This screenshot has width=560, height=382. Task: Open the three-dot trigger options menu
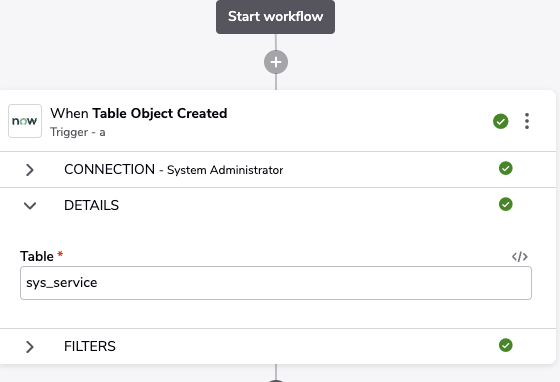(x=527, y=121)
